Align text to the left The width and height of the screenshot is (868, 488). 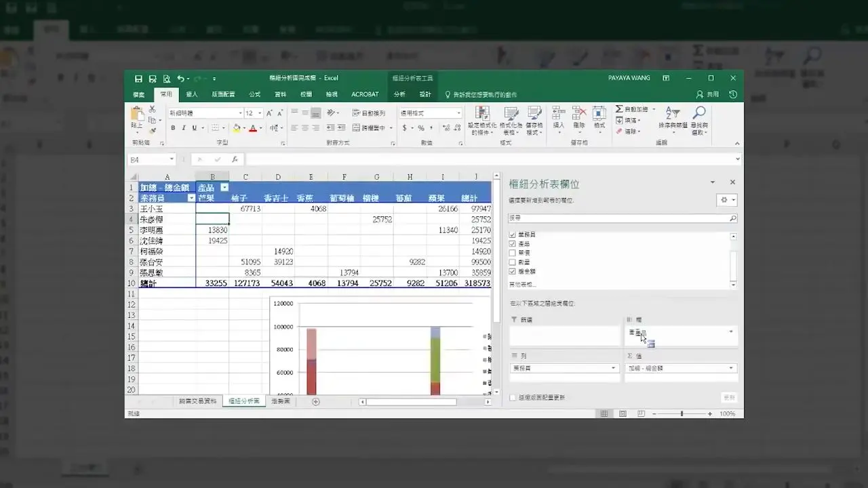click(x=294, y=128)
